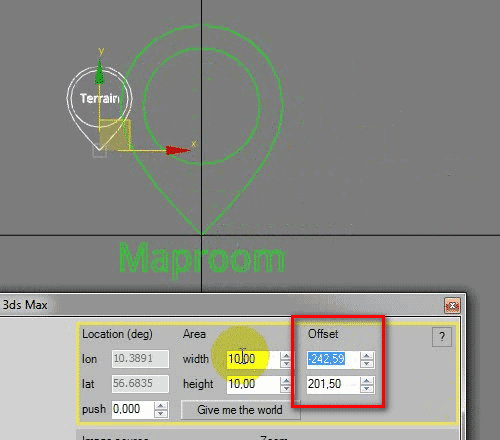The width and height of the screenshot is (500, 440).
Task: Click the offset field showing 201,50
Action: [x=333, y=384]
